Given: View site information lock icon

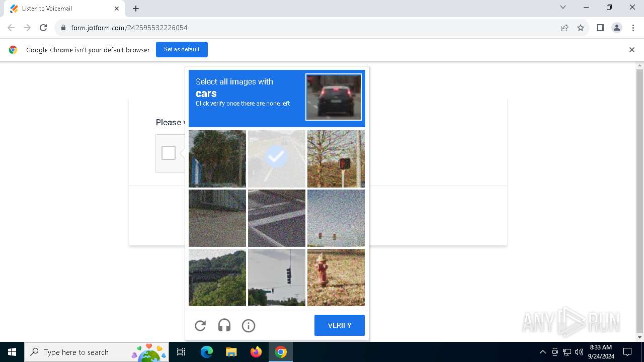Looking at the screenshot, I should click(63, 28).
